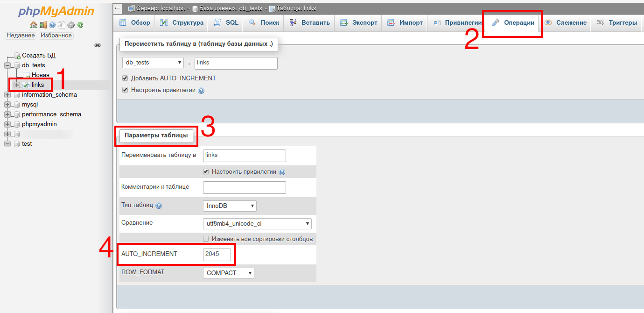This screenshot has width=644, height=313.
Task: Change table engine via Тип таблиц dropdown
Action: pos(230,206)
